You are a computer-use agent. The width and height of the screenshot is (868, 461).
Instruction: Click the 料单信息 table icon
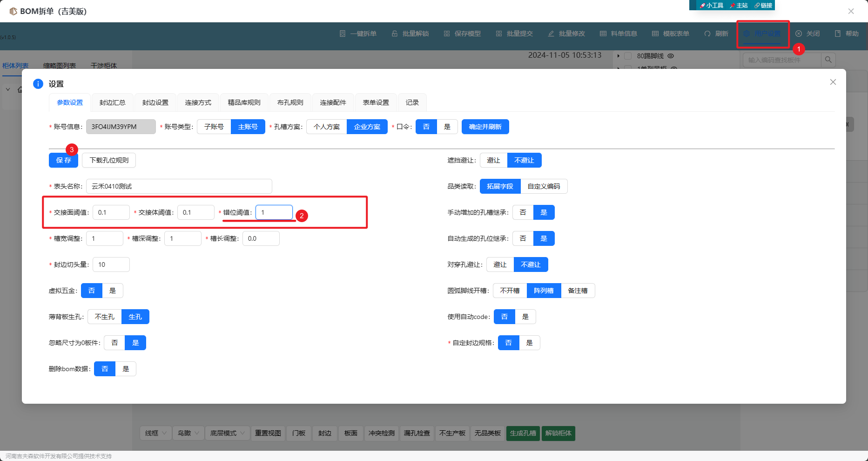[x=603, y=34]
